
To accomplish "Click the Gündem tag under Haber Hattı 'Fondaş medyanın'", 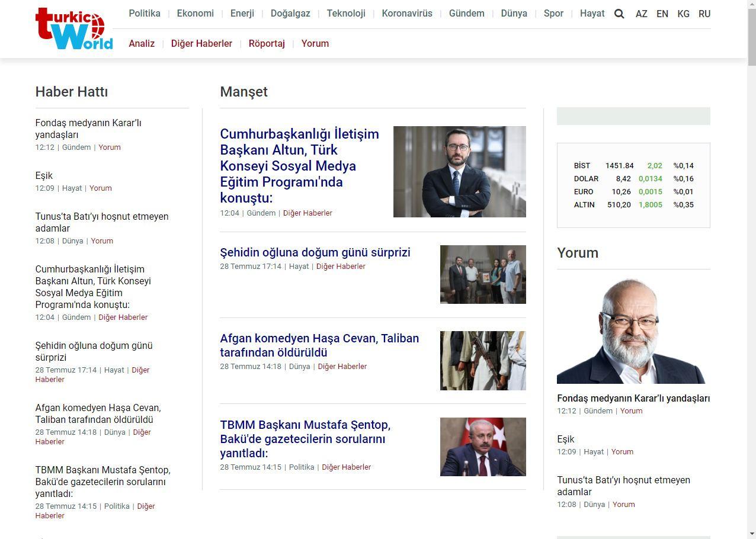I will 76,147.
